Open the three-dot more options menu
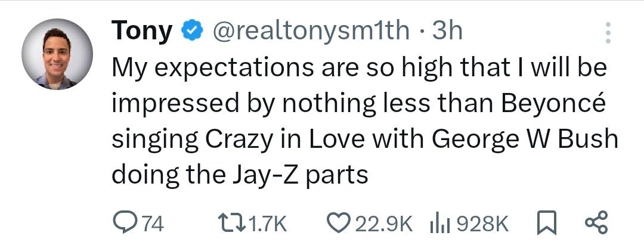The image size is (644, 245). click(607, 33)
